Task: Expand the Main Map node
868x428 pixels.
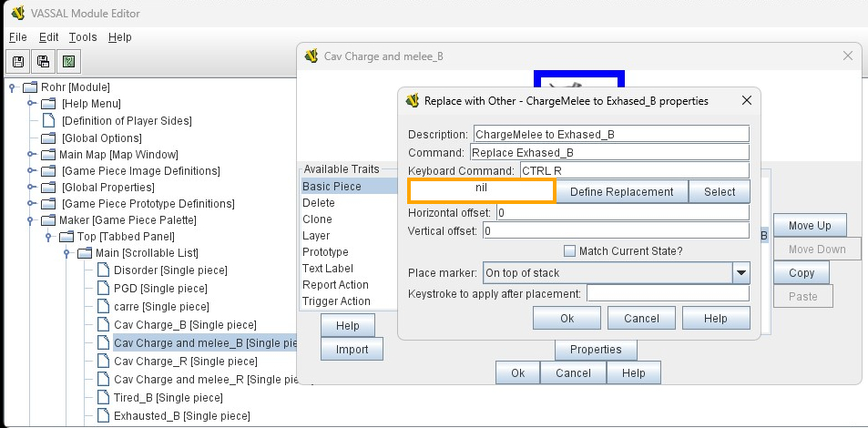Action: (31, 154)
